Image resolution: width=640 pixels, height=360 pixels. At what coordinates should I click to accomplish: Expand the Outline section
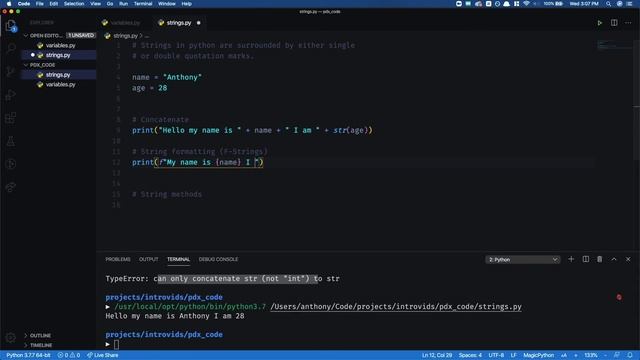point(59,336)
